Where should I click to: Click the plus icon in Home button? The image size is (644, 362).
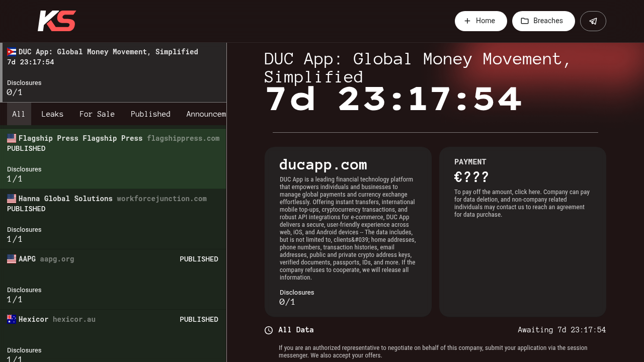point(467,21)
